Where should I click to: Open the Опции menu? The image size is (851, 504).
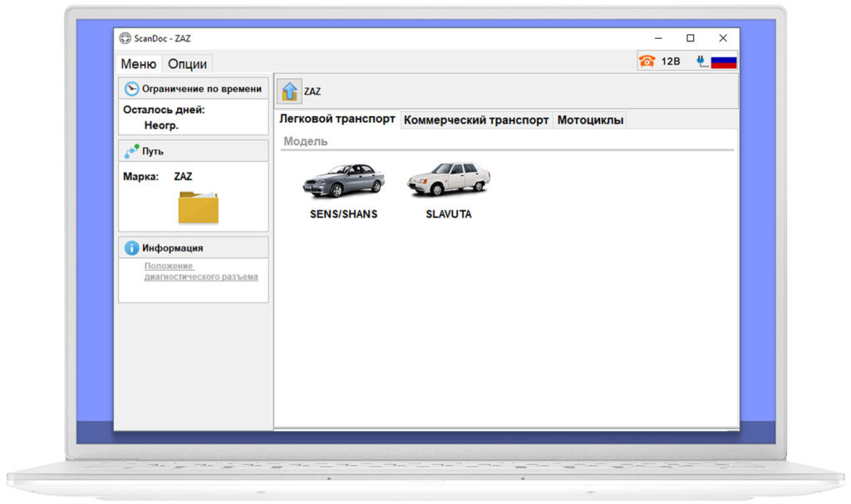click(187, 64)
